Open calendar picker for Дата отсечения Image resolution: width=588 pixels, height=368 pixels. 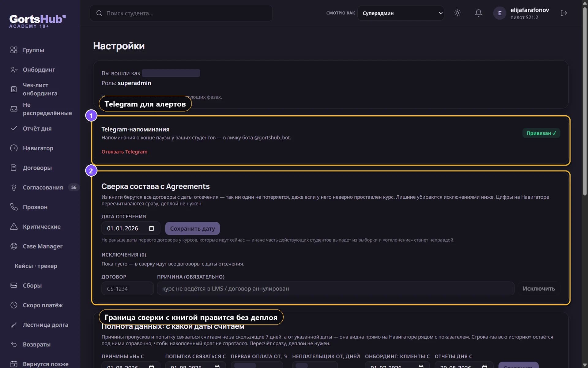151,228
